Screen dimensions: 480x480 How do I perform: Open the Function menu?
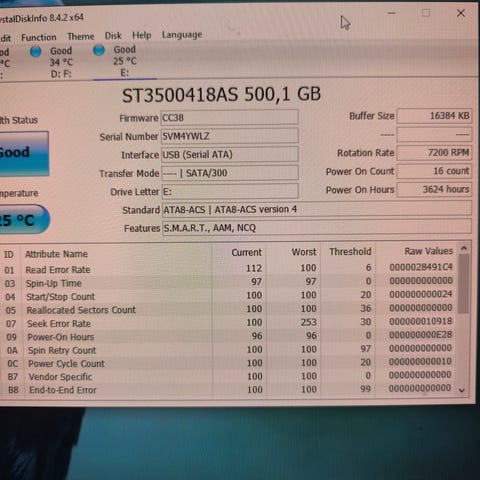click(x=39, y=37)
